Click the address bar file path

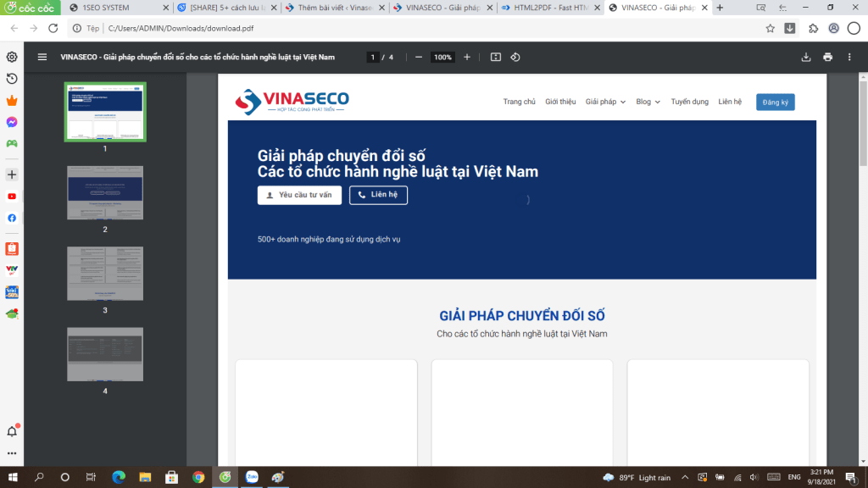pos(181,28)
